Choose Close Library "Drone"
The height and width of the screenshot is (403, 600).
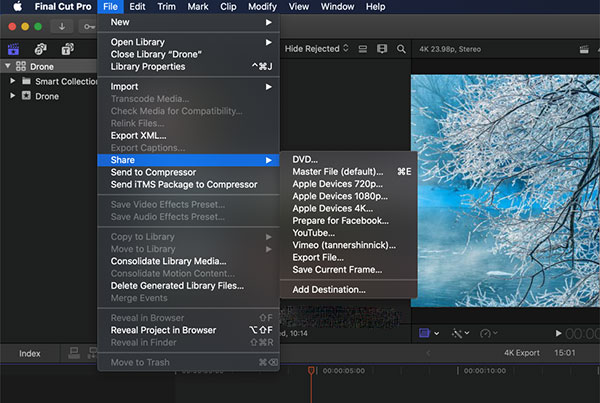click(x=188, y=54)
